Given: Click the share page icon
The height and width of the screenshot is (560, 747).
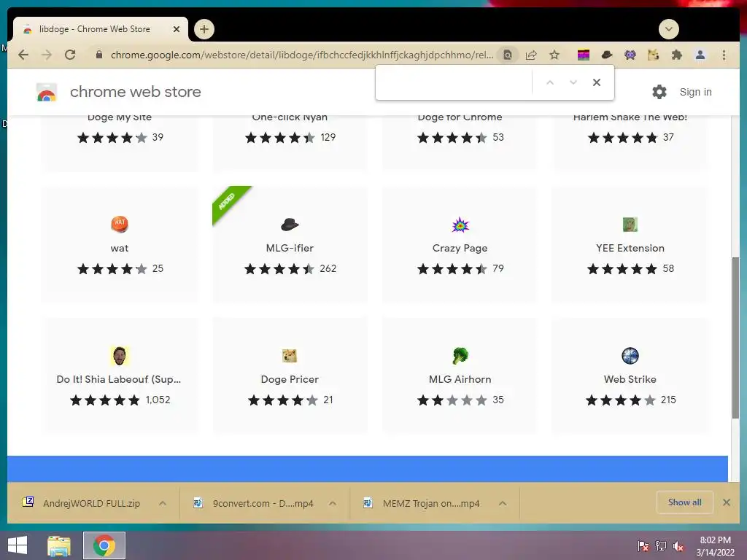Looking at the screenshot, I should 531,55.
